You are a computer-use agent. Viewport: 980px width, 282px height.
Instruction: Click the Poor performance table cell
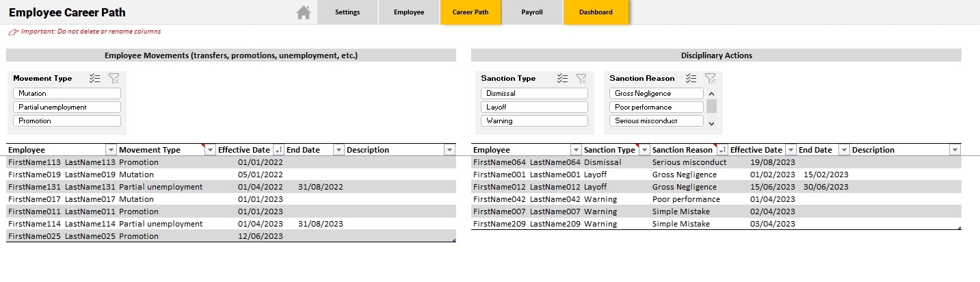pos(686,199)
